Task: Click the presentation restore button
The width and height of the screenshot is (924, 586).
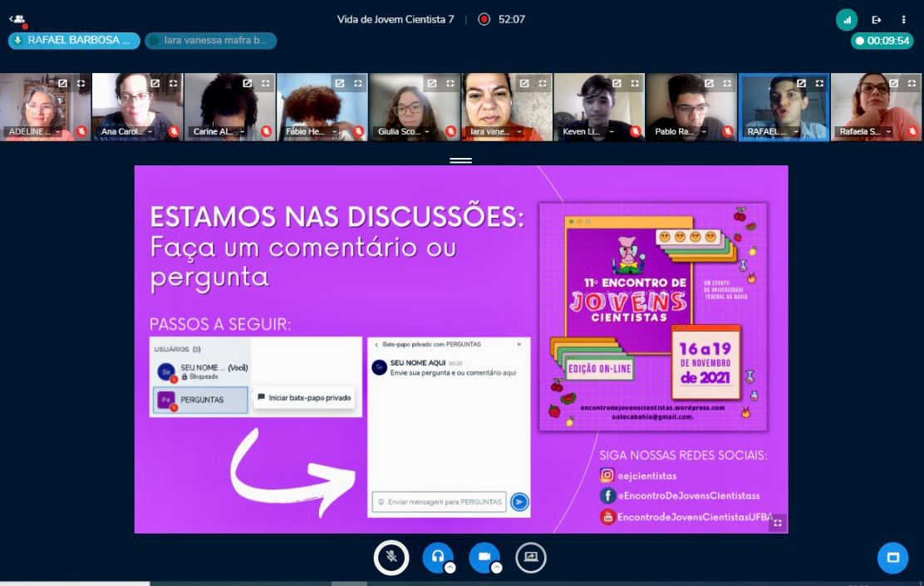Action: pos(892,558)
